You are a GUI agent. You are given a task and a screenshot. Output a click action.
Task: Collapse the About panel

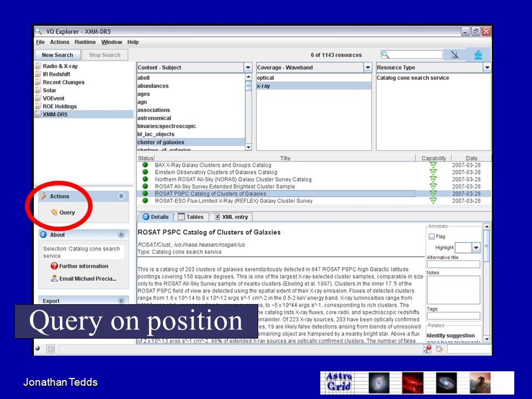121,234
